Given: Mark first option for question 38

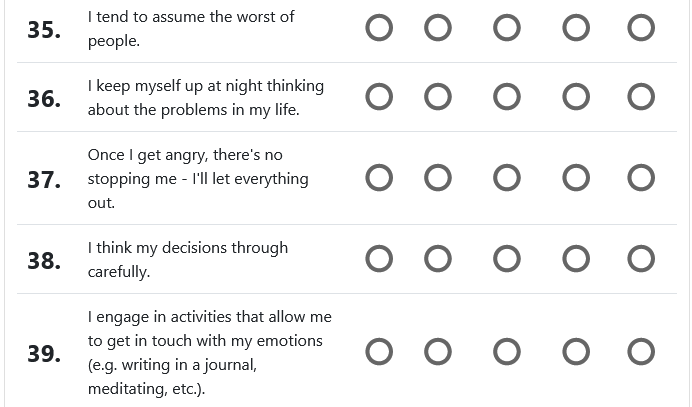Looking at the screenshot, I should tap(379, 259).
